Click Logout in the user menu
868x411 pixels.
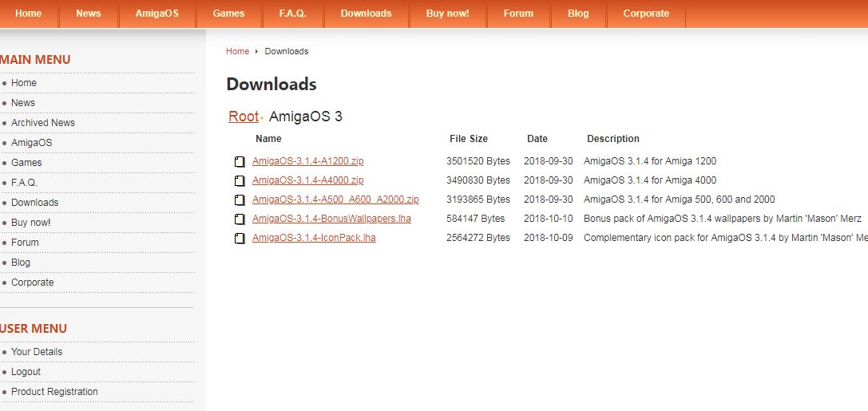click(26, 372)
